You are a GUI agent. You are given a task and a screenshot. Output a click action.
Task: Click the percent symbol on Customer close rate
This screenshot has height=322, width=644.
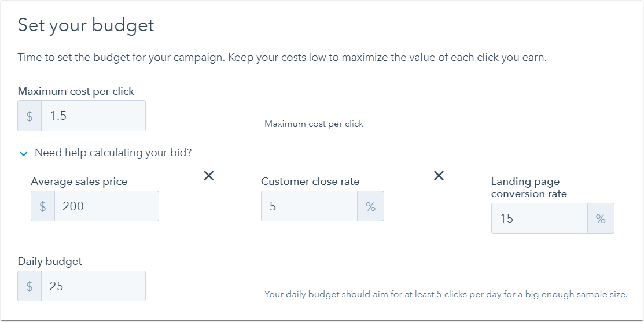coord(370,206)
